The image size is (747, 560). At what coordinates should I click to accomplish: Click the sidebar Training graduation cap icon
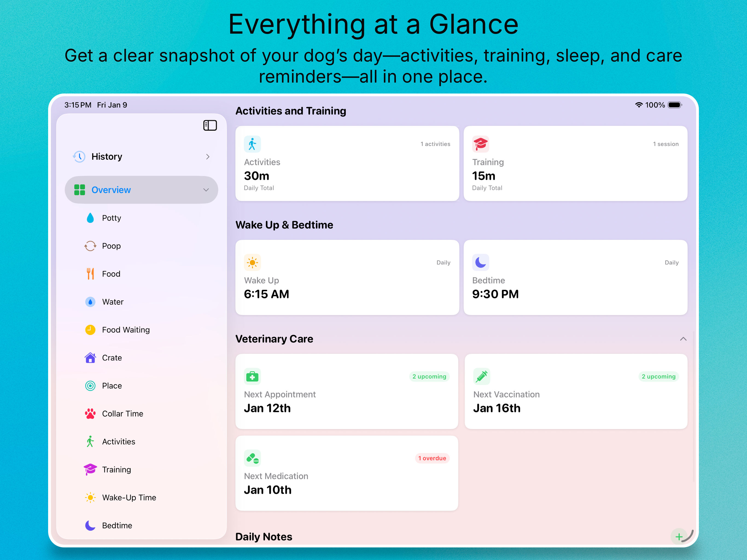coord(90,469)
